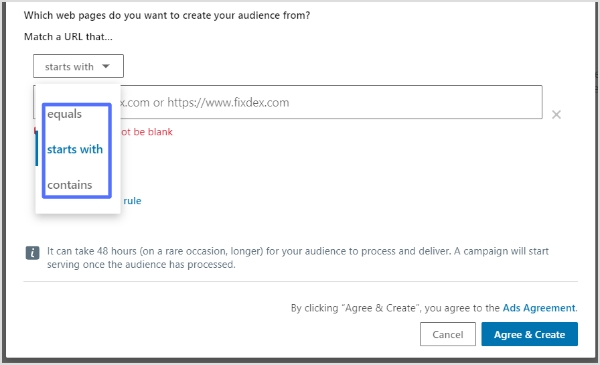
Task: Click the 'ot be blank' error text
Action: tap(147, 132)
